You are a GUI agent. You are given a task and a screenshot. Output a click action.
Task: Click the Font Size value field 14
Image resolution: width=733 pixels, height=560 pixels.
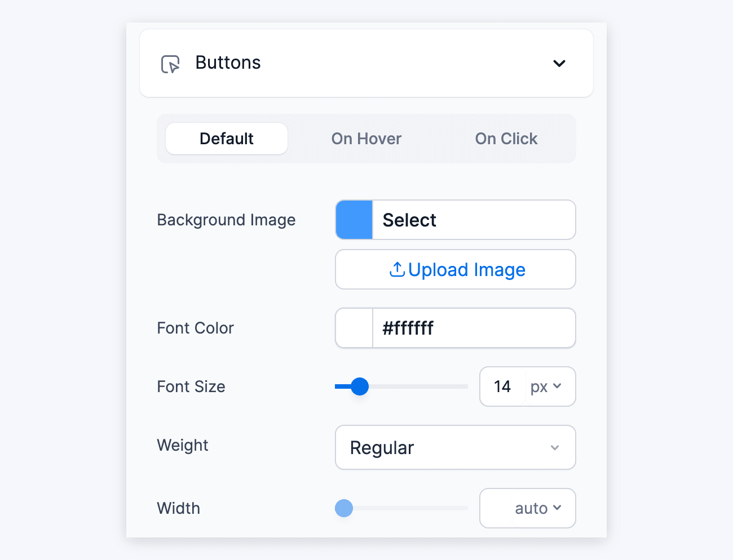tap(502, 386)
